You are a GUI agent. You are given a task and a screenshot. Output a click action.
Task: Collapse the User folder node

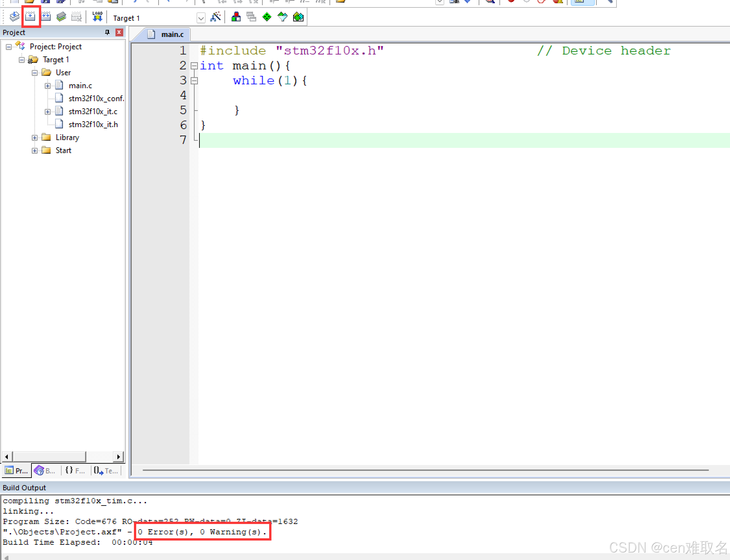click(35, 73)
